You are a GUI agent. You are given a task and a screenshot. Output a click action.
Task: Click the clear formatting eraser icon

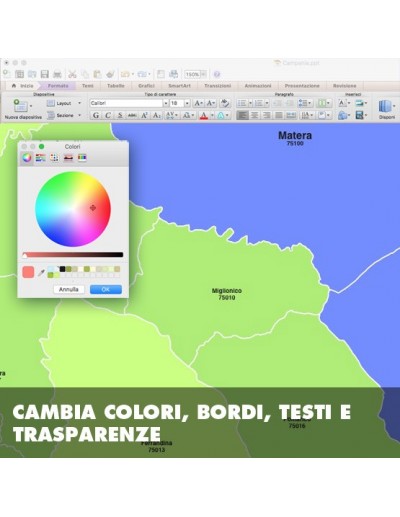225,103
